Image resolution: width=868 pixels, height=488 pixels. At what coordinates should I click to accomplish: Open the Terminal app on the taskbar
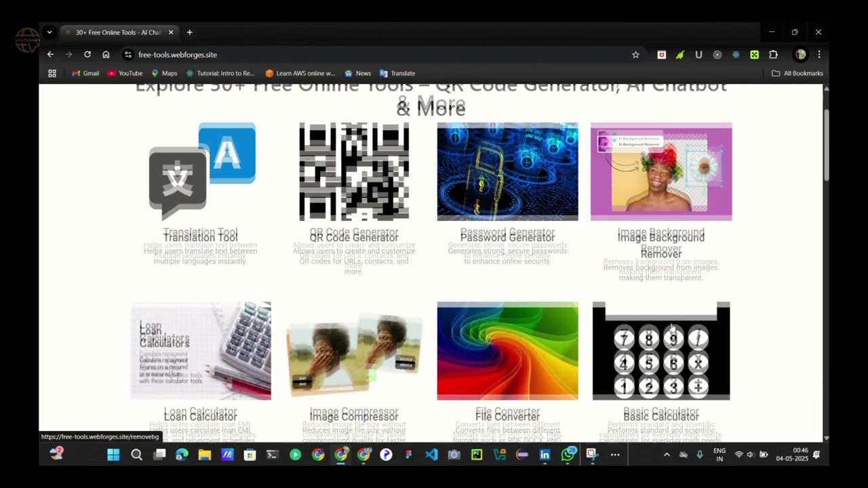click(273, 455)
